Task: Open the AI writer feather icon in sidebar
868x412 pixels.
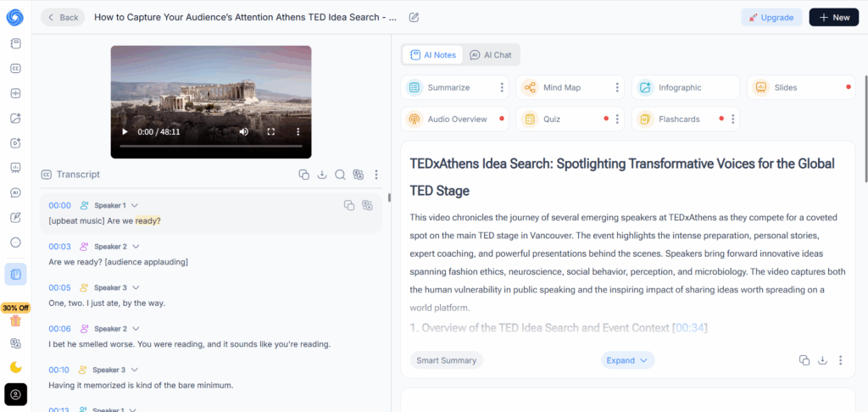Action: (x=15, y=217)
